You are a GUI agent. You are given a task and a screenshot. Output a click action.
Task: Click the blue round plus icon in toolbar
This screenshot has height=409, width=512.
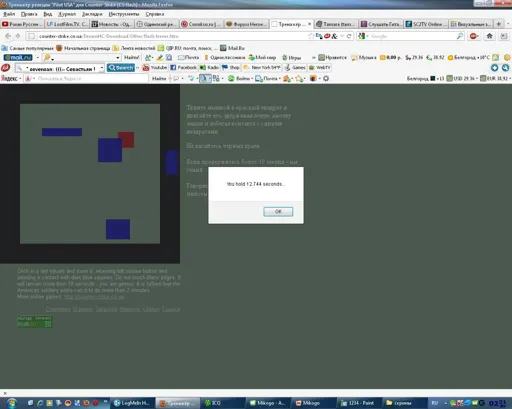pyautogui.click(x=495, y=68)
